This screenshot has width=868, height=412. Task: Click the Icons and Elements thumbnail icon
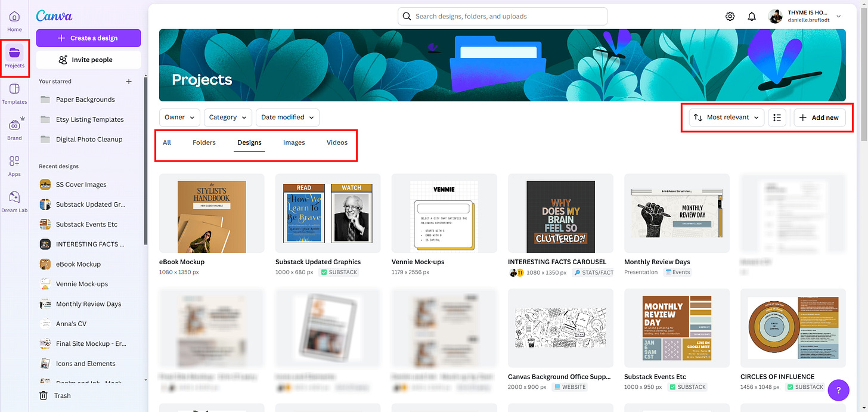[x=45, y=364]
